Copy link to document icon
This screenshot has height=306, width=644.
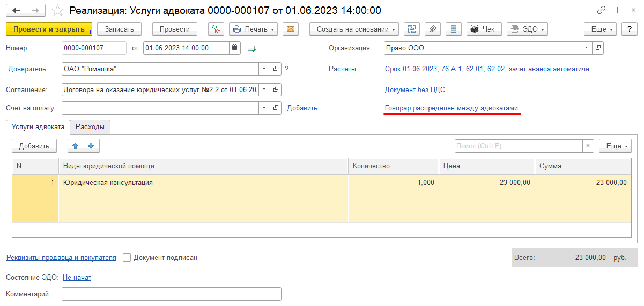[x=601, y=11]
